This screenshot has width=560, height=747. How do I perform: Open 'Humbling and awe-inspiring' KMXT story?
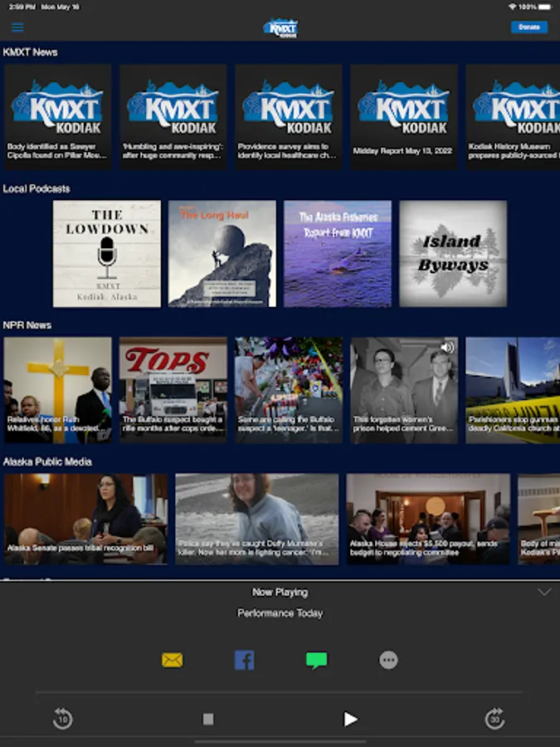(173, 117)
